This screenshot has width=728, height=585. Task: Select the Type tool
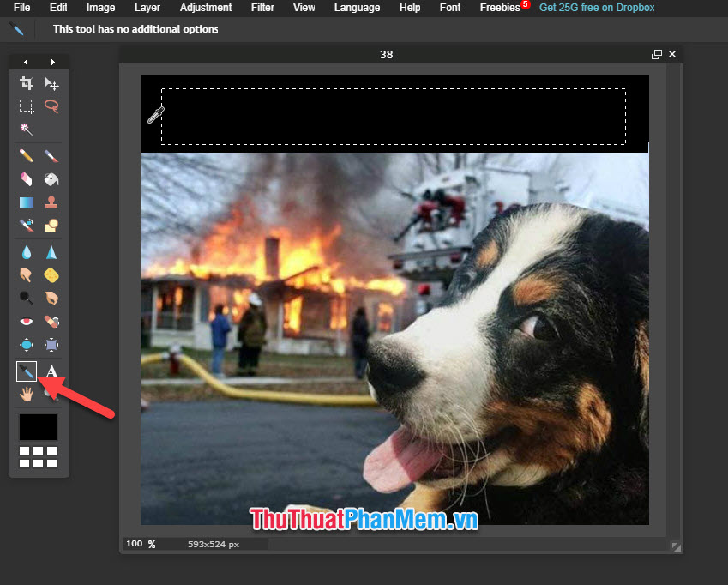[51, 371]
